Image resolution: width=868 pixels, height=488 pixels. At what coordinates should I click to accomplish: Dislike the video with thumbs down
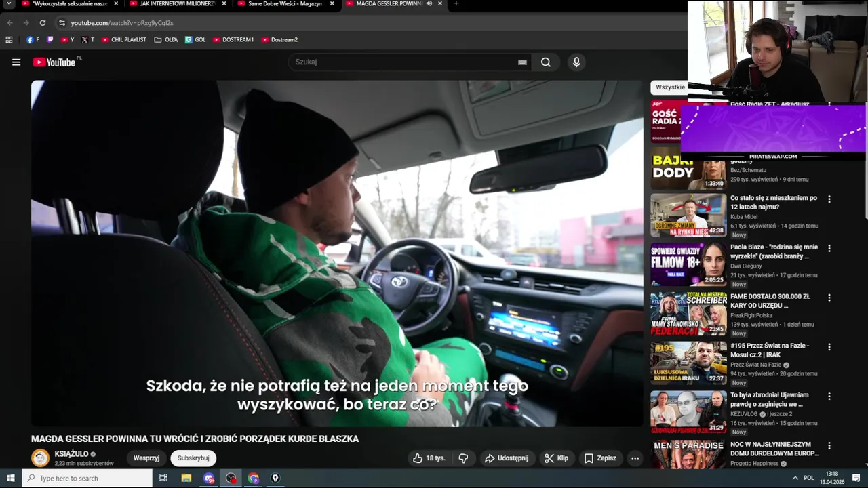tap(464, 458)
